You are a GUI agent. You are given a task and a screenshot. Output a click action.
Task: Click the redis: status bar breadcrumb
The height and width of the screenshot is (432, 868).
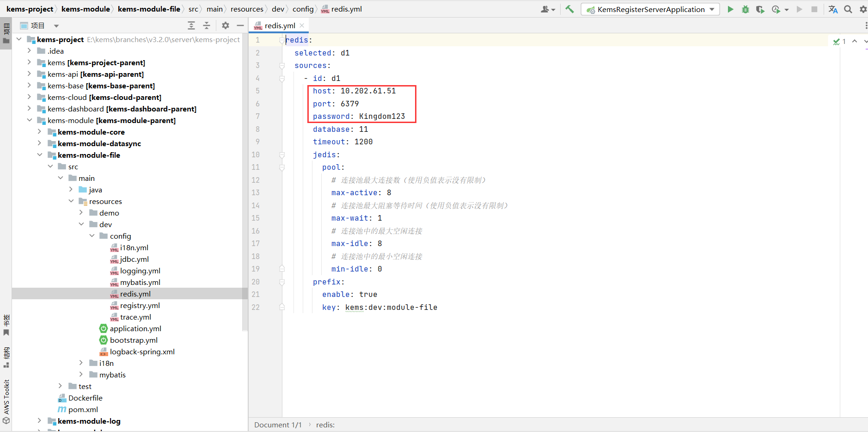325,425
